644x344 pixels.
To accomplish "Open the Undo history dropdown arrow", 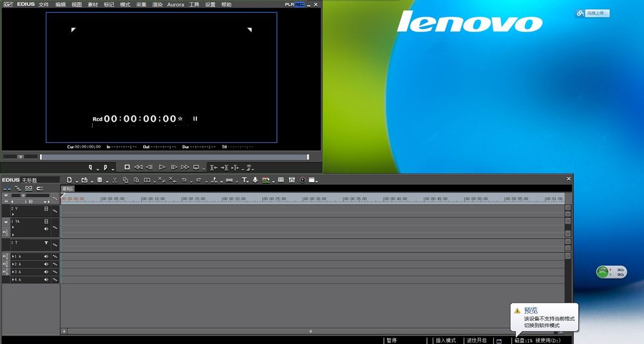I will (191, 181).
